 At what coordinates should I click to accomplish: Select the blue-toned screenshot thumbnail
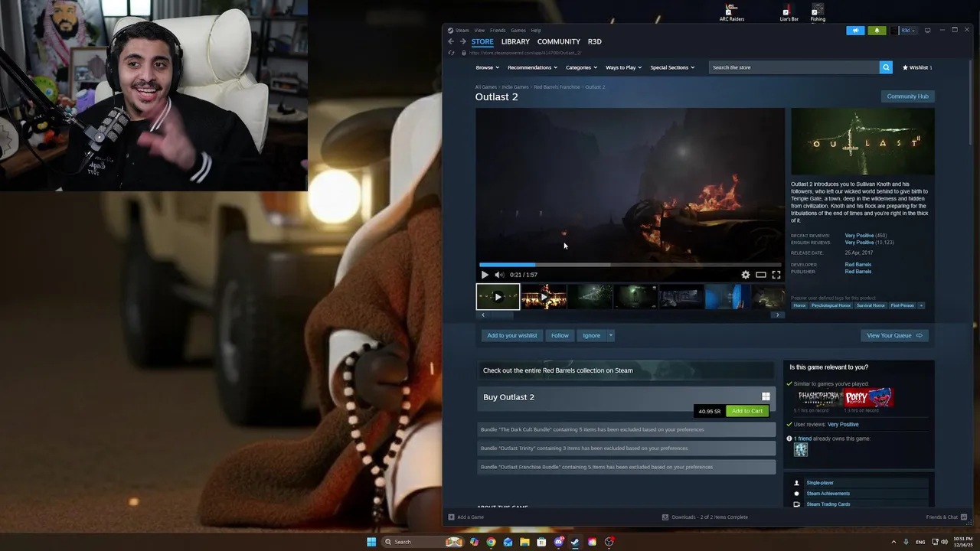(x=727, y=297)
